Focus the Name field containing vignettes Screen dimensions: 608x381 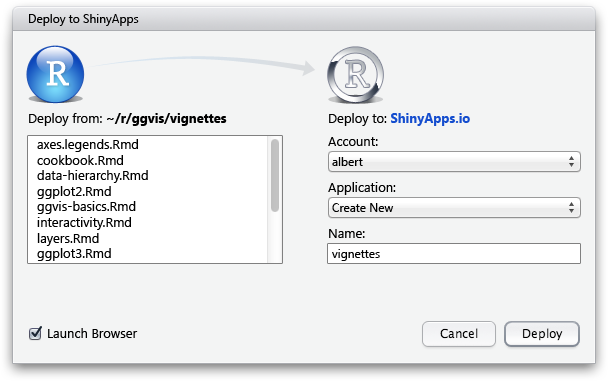[x=454, y=254]
